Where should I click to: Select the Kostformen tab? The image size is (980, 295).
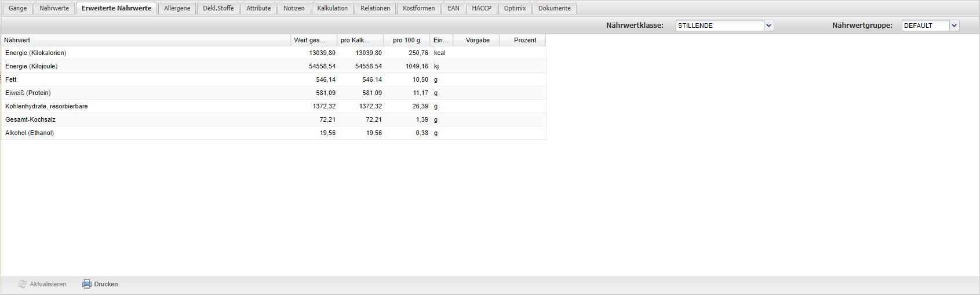click(x=418, y=8)
